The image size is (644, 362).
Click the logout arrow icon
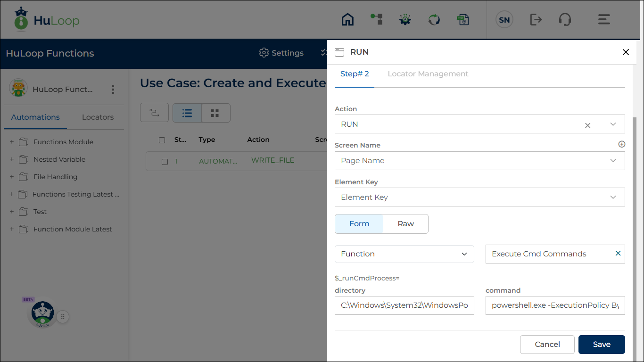536,20
